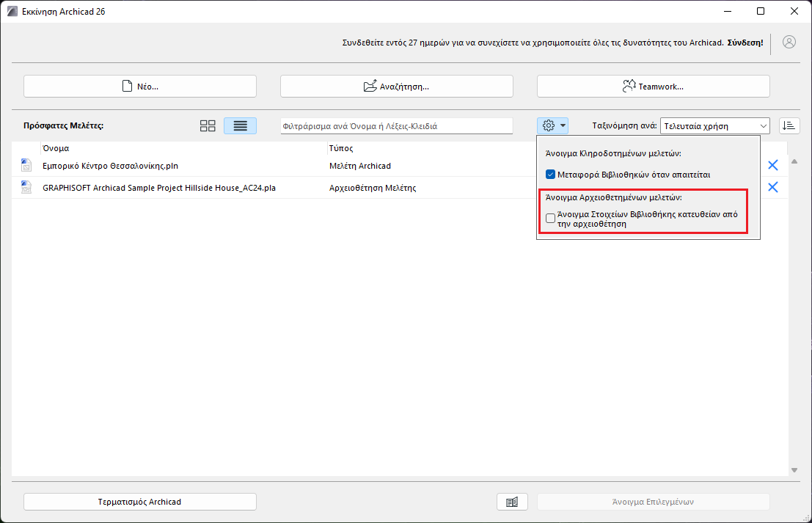Screen dimensions: 812x523
Task: Click the release notes icon near the bottom
Action: pos(512,501)
